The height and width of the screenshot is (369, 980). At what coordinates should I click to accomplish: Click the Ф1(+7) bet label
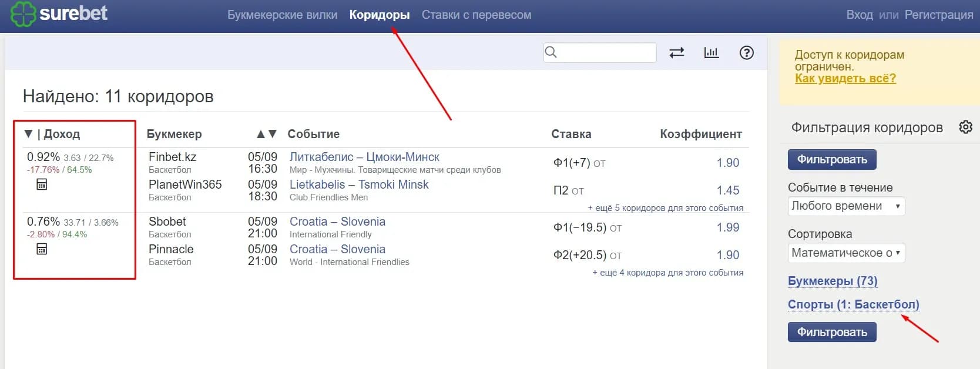point(572,163)
